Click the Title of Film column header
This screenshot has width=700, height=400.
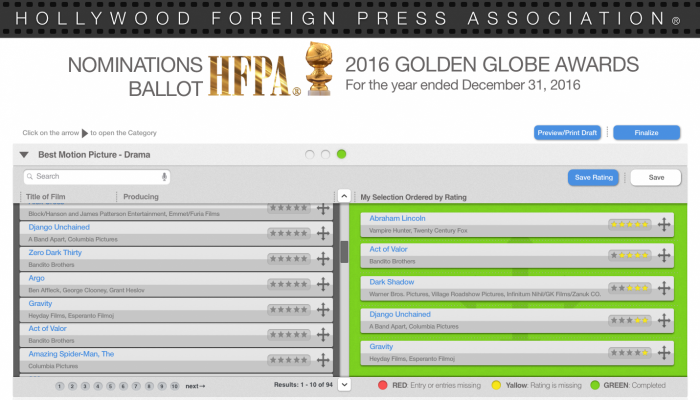pos(46,196)
